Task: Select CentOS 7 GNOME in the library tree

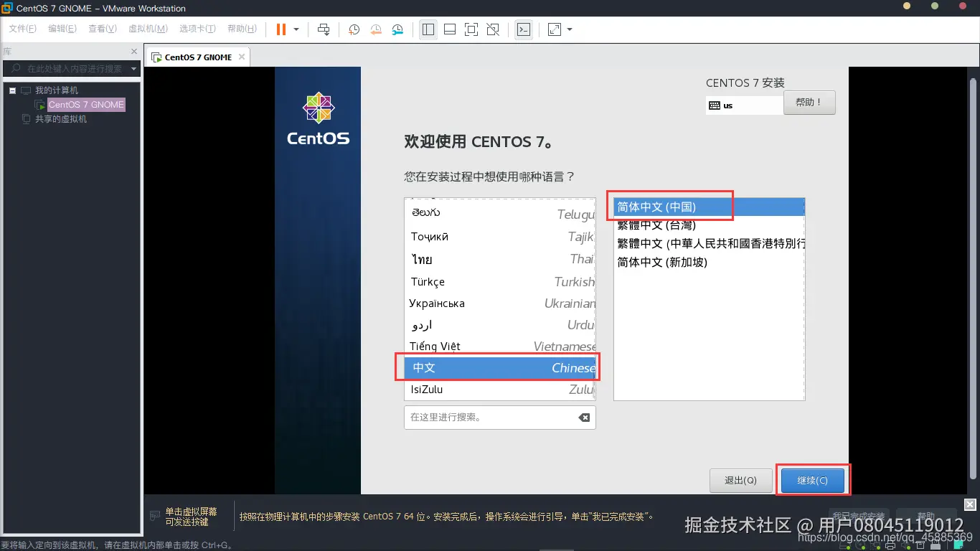Action: click(86, 105)
